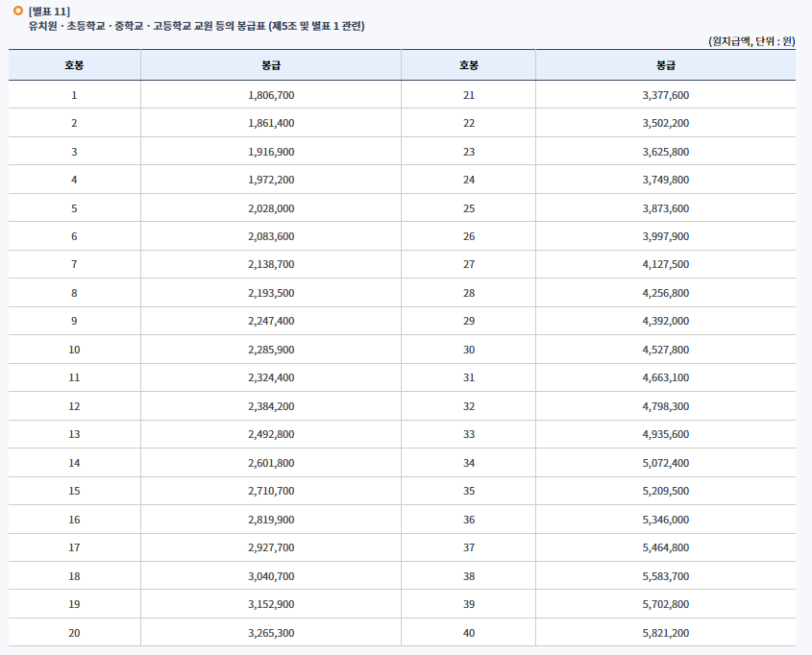Click the 호봉 30 cell
Viewport: 812px width, 655px height.
pos(468,349)
